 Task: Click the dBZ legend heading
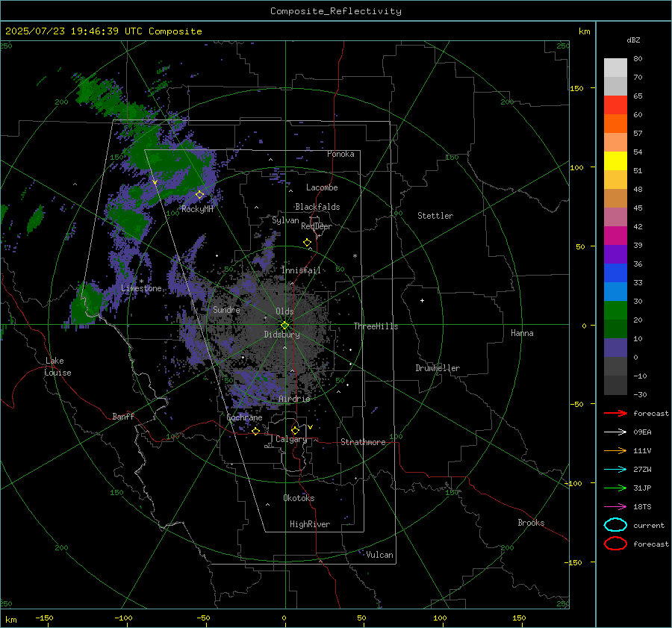pyautogui.click(x=633, y=40)
